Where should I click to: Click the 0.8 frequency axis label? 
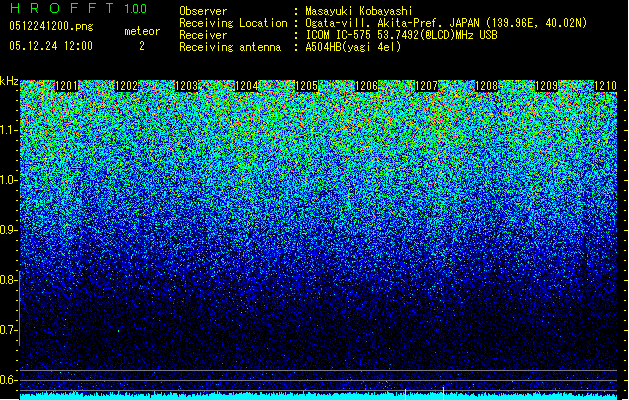point(9,280)
